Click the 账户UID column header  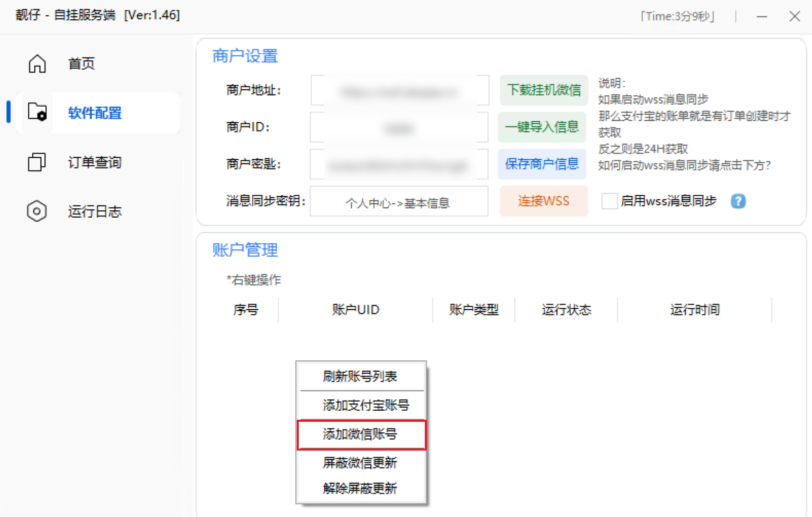tap(356, 310)
